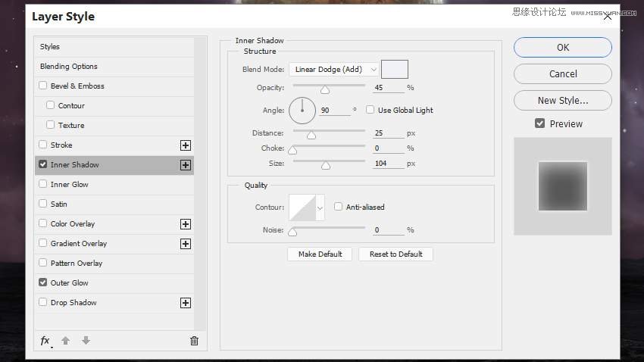The image size is (644, 362).
Task: Click the Cancel button
Action: pos(563,74)
